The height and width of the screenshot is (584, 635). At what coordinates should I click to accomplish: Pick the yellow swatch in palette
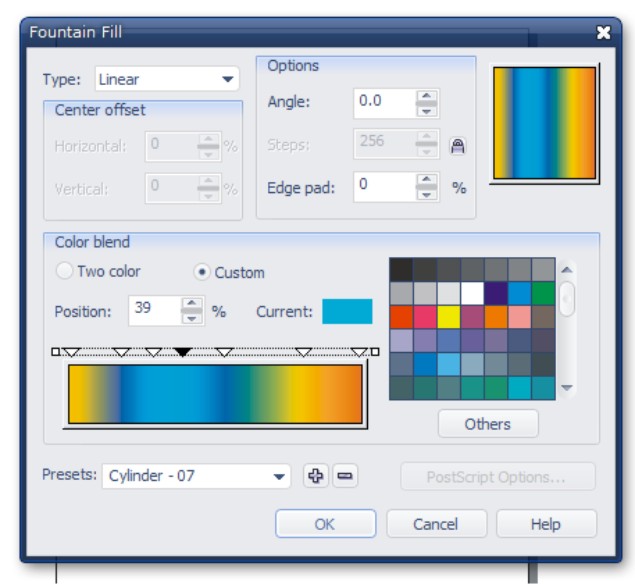(448, 317)
